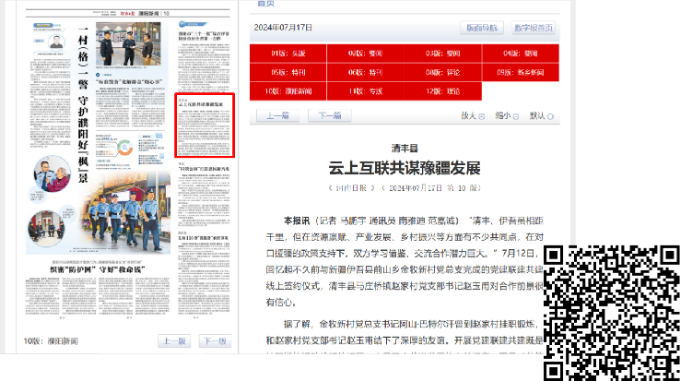Open the vertical 一村(格)一警 headline article
Screen dimensions: 680x381
click(x=83, y=105)
